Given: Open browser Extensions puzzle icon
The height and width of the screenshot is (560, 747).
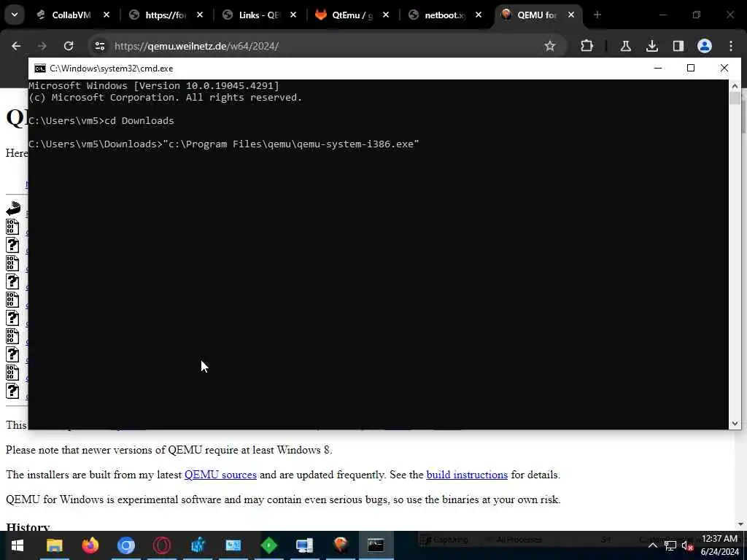Looking at the screenshot, I should point(587,46).
